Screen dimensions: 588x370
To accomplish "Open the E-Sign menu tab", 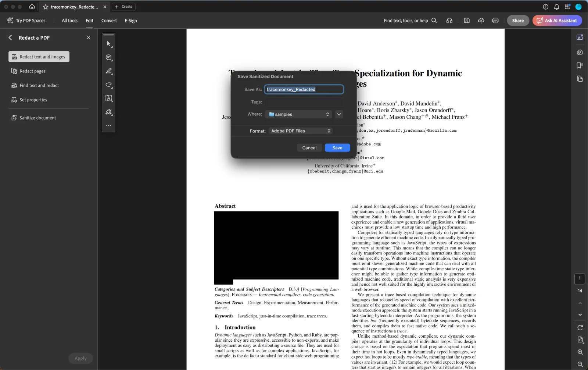I will coord(131,21).
